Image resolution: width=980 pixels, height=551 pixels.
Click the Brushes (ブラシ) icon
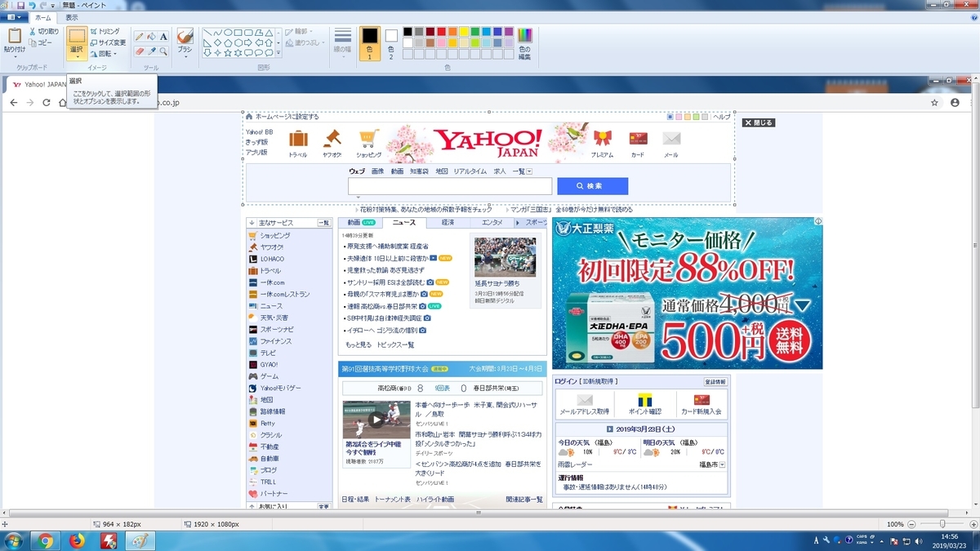click(185, 36)
